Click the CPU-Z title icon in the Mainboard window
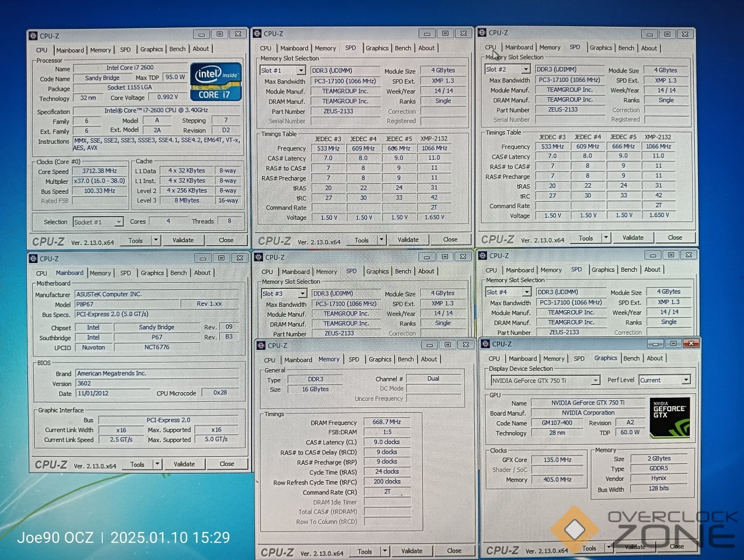The height and width of the screenshot is (560, 744). tap(33, 258)
